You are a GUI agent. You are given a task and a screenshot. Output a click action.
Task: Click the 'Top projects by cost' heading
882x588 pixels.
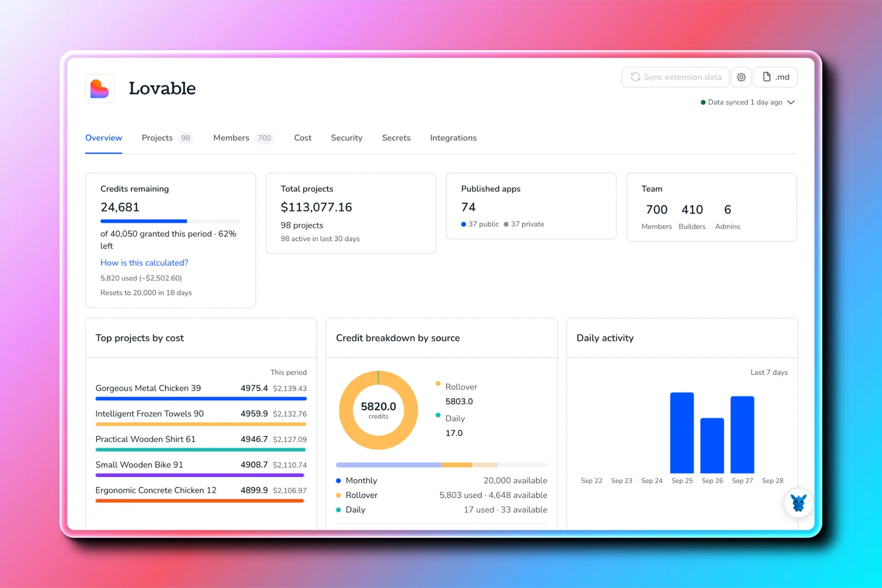139,338
